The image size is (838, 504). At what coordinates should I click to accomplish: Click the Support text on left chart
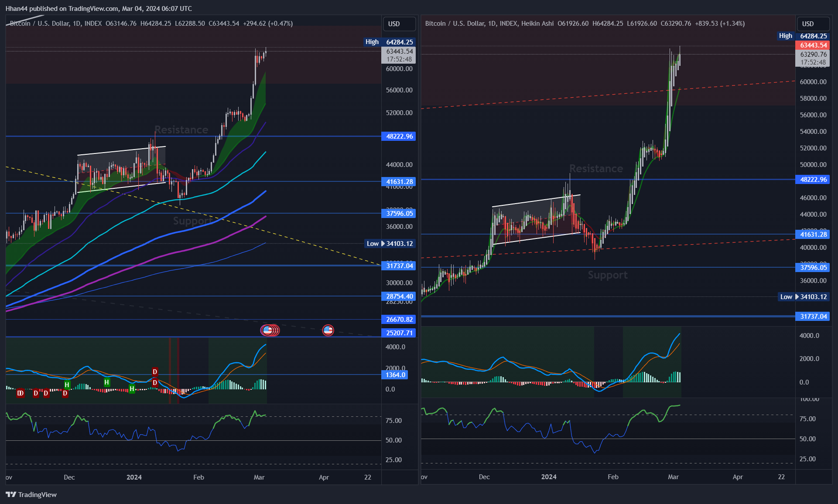point(192,221)
